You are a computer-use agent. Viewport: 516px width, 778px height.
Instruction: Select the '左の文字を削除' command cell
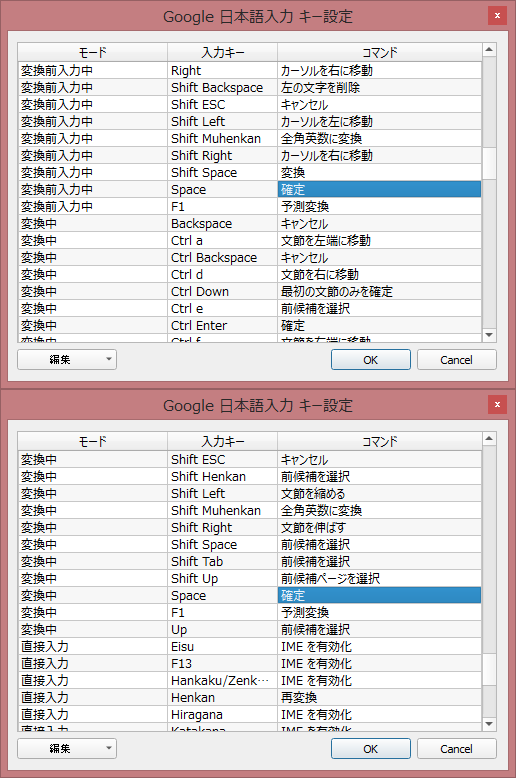[380, 87]
